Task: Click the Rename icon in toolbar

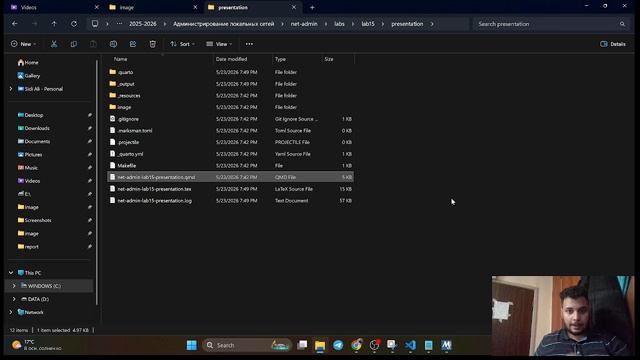Action: [113, 44]
